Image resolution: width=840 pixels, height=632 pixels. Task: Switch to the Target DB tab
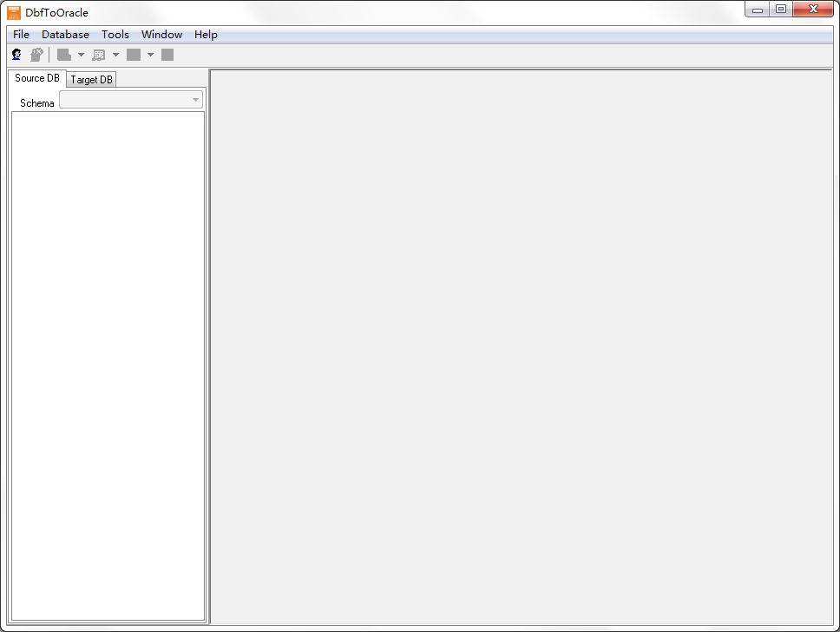point(91,79)
